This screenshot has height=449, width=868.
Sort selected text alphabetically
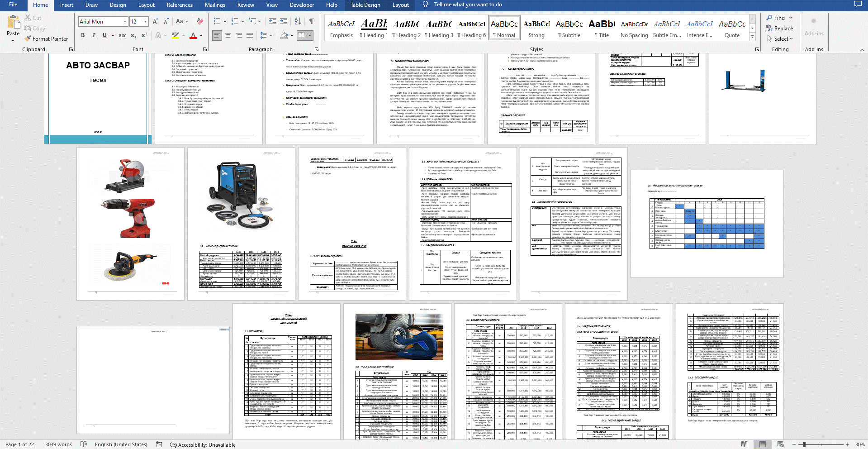coord(298,21)
